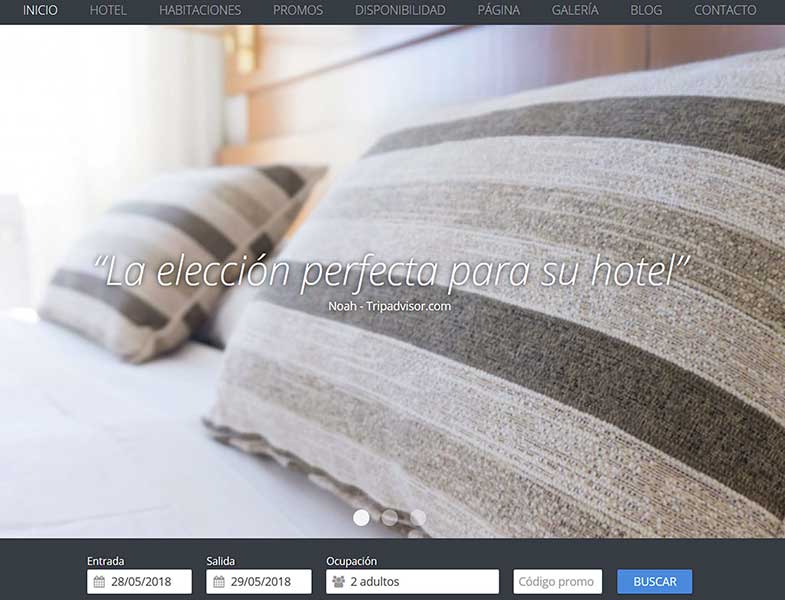785x600 pixels.
Task: Open the HOTEL menu item
Action: 108,10
